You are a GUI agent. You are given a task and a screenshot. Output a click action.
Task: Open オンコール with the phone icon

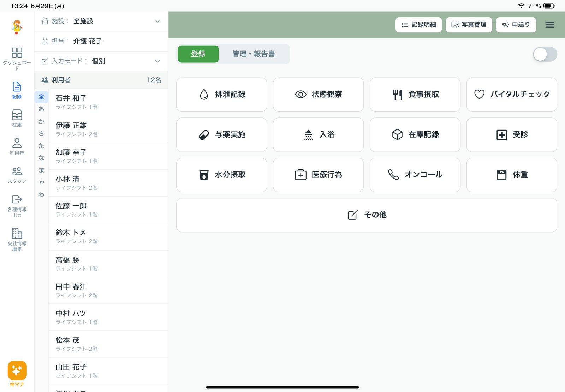415,175
